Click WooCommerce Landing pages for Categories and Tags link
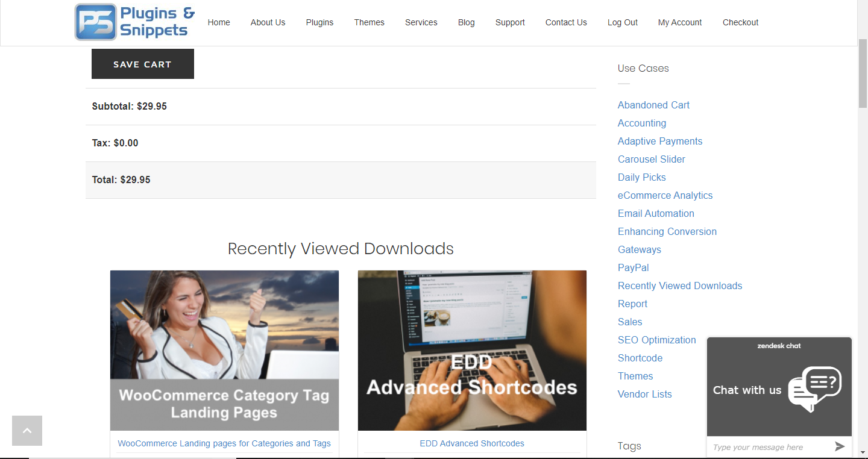The image size is (868, 459). point(224,443)
